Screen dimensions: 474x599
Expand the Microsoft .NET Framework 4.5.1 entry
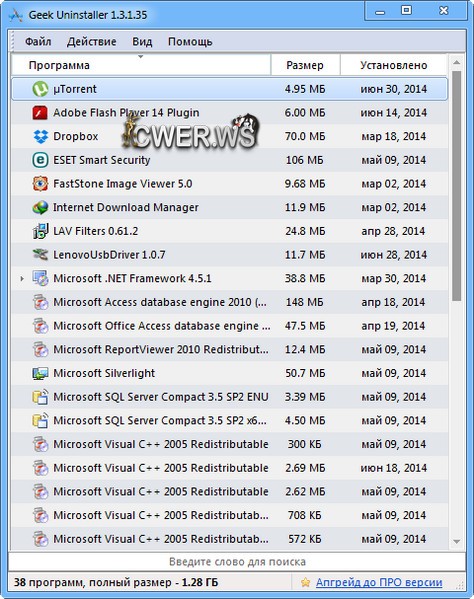[22, 279]
